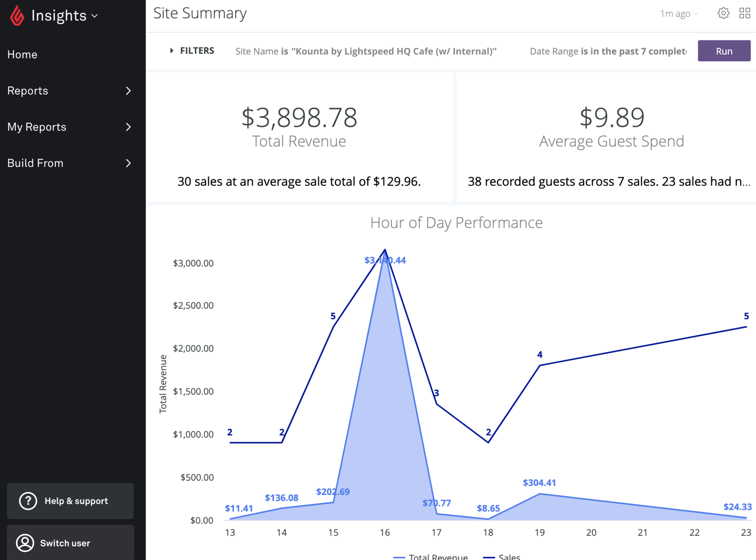
Task: Expand the FILTERS disclosure triangle
Action: tap(172, 51)
